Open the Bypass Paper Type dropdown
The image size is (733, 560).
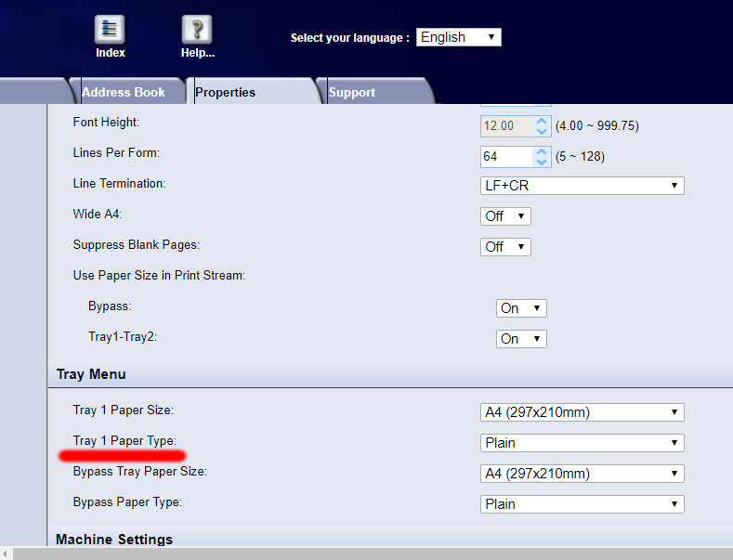click(x=582, y=504)
